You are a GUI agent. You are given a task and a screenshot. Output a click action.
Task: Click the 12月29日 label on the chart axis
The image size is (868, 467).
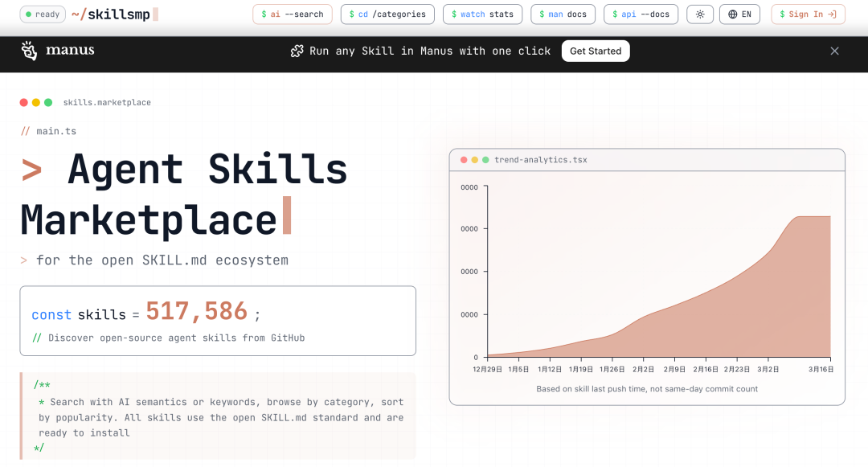click(487, 369)
